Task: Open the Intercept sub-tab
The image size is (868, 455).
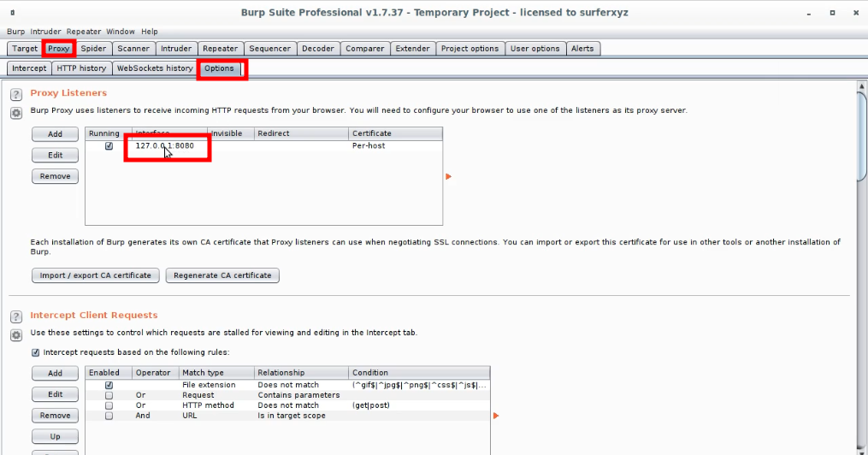Action: tap(29, 68)
